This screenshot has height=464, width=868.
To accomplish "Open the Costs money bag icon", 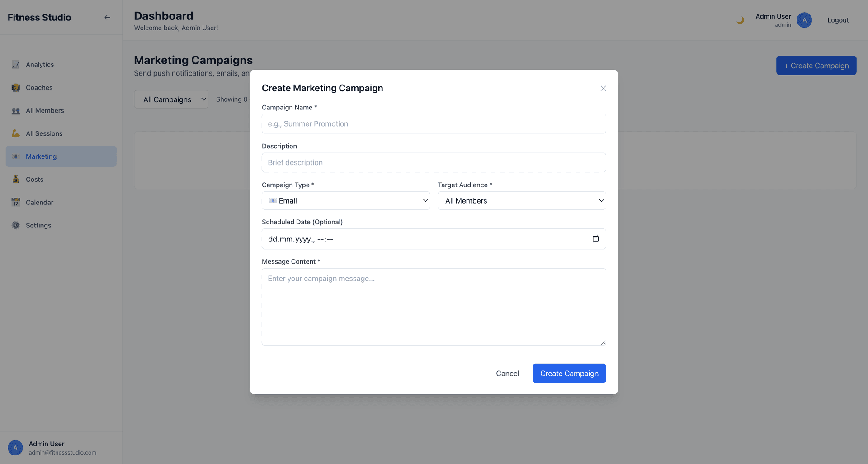I will click(x=16, y=179).
